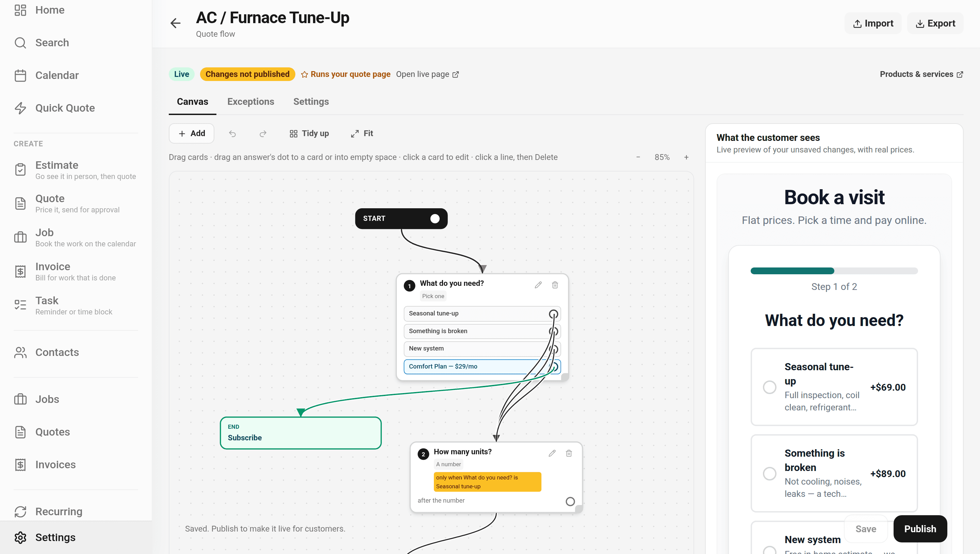The height and width of the screenshot is (554, 980).
Task: Select the 'Comfort Plan — $29/mo' answer row
Action: [x=482, y=366]
